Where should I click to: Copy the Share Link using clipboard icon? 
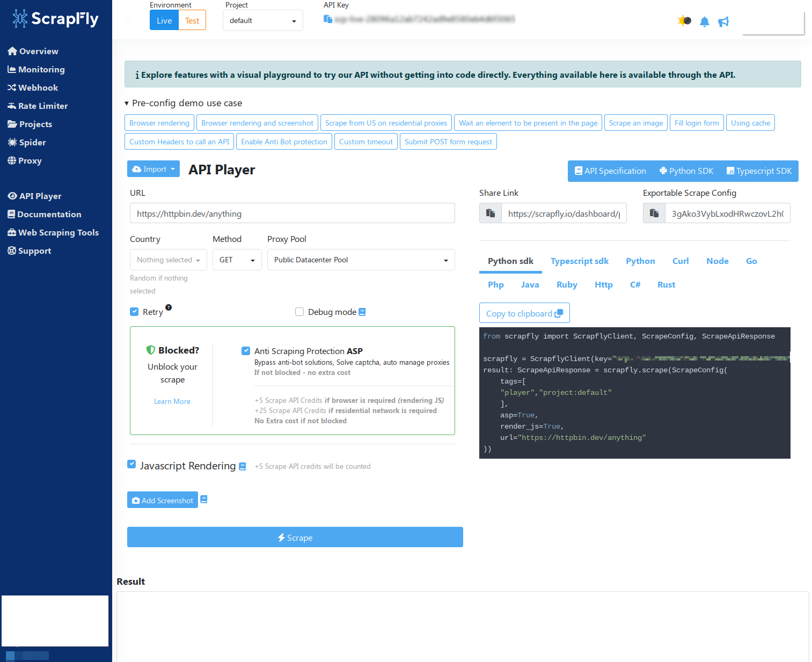491,213
